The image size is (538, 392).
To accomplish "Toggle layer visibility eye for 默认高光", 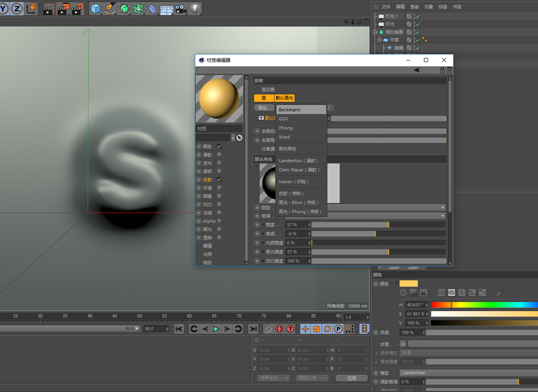I will 261,118.
